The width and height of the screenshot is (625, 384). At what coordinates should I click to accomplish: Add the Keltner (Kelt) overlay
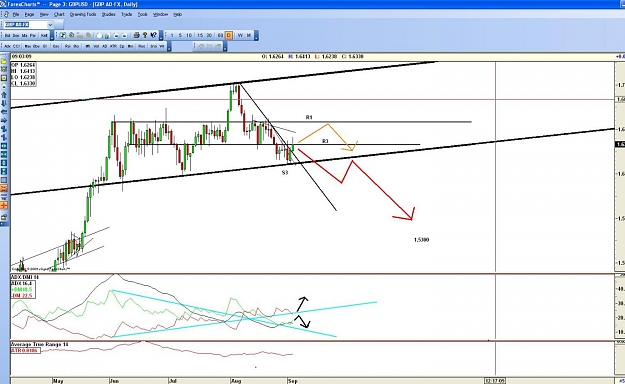coord(44,35)
